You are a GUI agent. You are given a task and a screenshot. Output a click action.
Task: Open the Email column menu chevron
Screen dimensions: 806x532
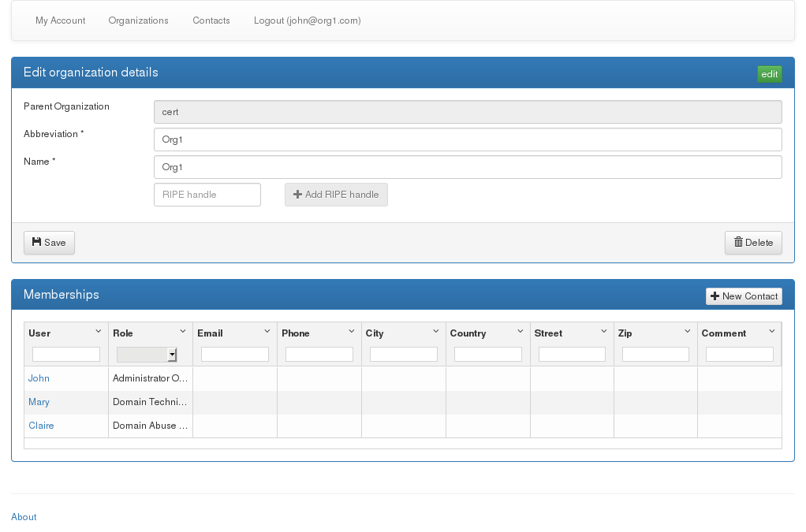coord(267,332)
